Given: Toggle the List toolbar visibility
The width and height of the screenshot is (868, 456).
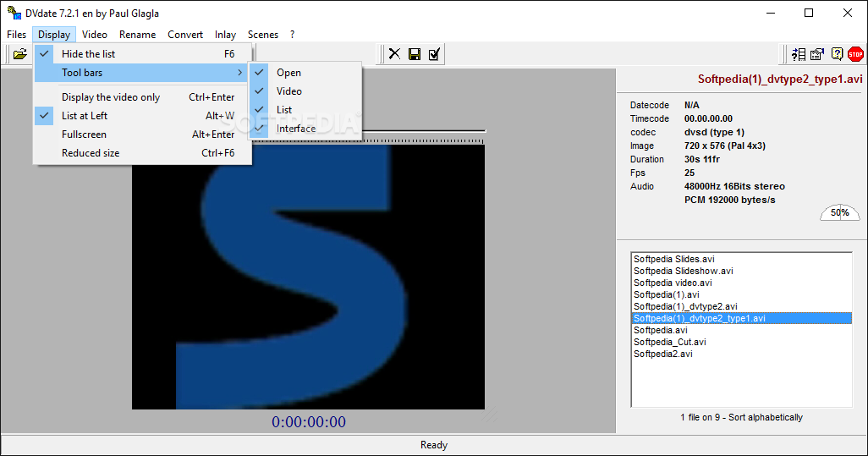Looking at the screenshot, I should pyautogui.click(x=306, y=110).
